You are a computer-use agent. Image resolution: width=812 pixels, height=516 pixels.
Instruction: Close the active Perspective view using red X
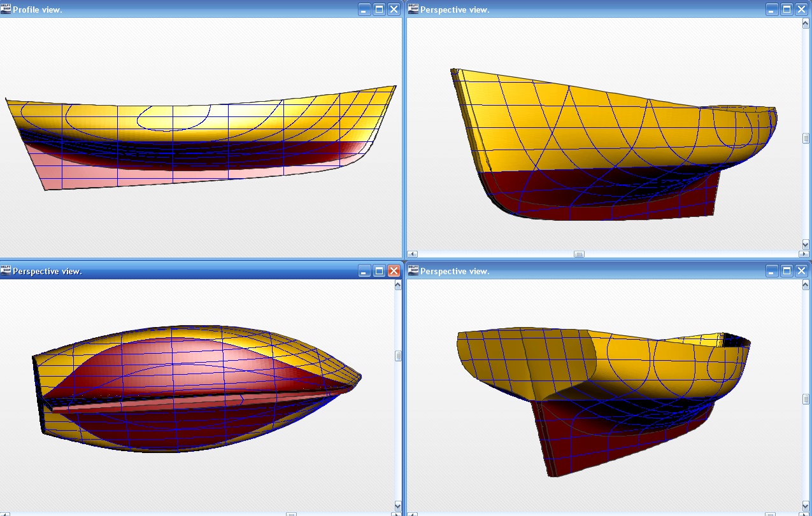coord(394,270)
